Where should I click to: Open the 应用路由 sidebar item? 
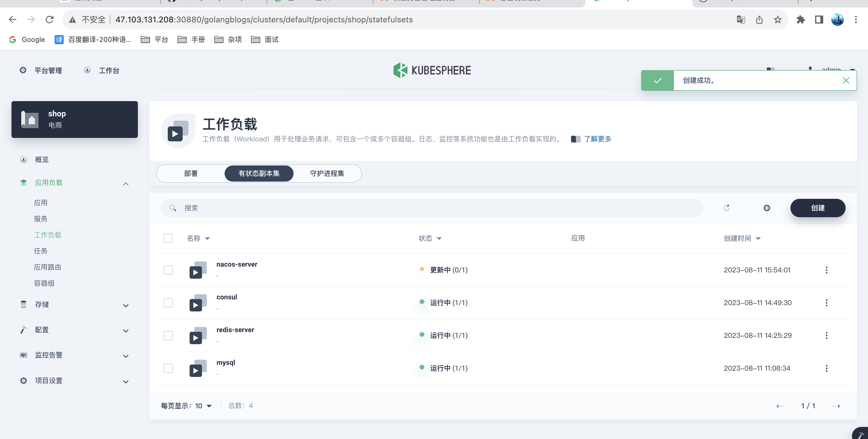47,267
